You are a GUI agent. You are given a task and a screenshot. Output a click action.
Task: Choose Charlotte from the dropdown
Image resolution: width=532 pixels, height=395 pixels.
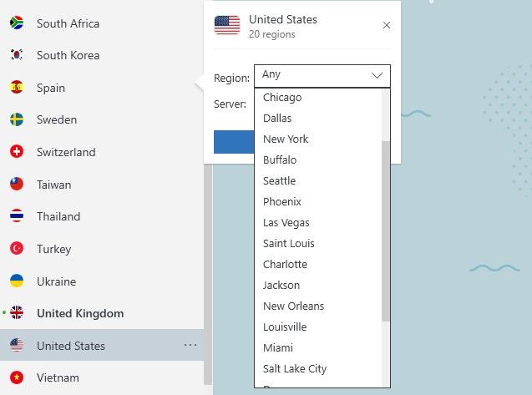coord(285,265)
